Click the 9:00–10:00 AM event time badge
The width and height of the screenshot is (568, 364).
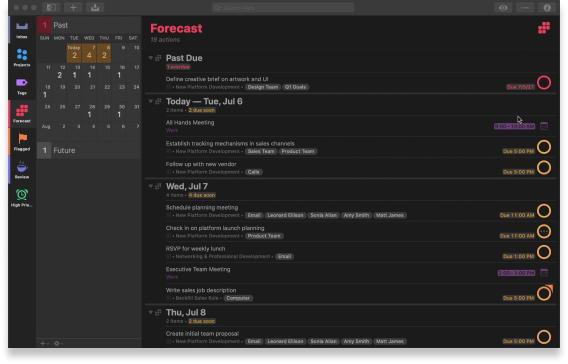pos(514,126)
